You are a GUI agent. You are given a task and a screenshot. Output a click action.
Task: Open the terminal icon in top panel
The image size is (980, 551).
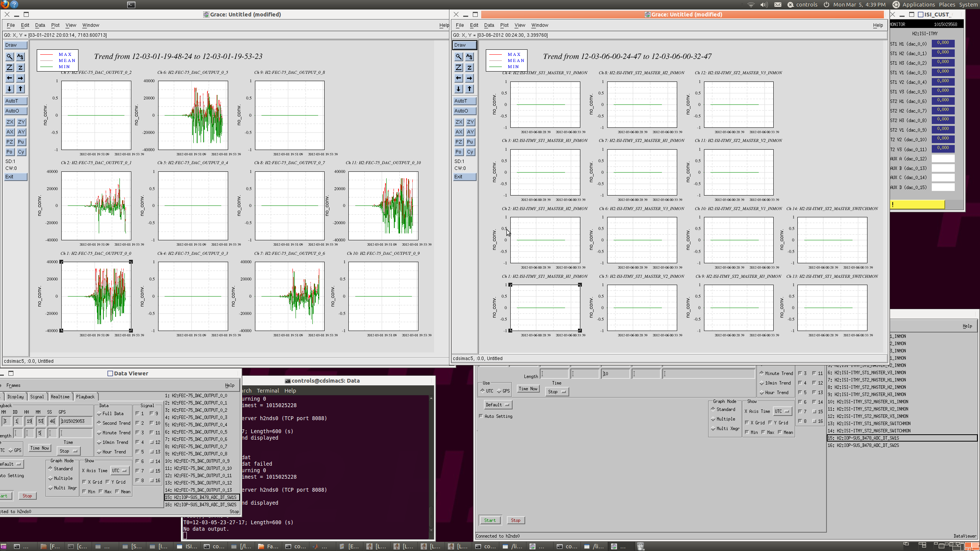(131, 5)
